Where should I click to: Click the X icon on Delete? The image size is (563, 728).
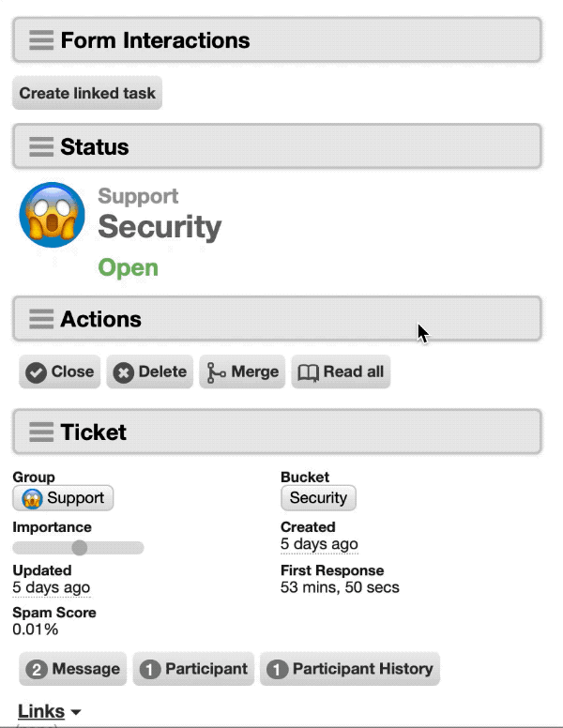click(x=124, y=372)
